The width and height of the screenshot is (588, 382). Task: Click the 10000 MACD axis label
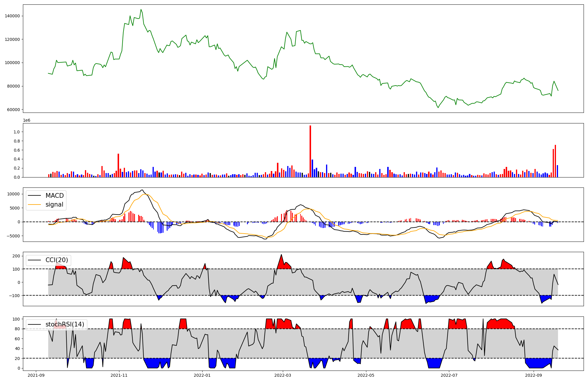(13, 194)
